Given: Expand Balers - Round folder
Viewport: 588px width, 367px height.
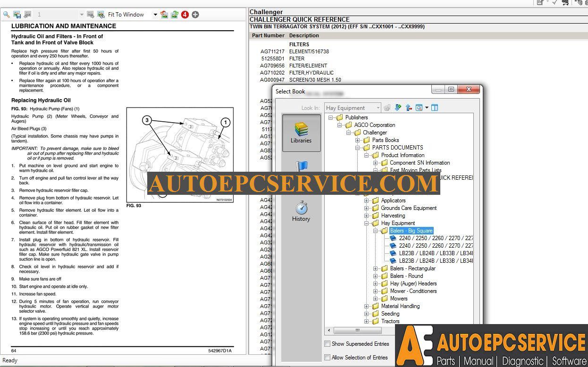Looking at the screenshot, I should pyautogui.click(x=376, y=276).
